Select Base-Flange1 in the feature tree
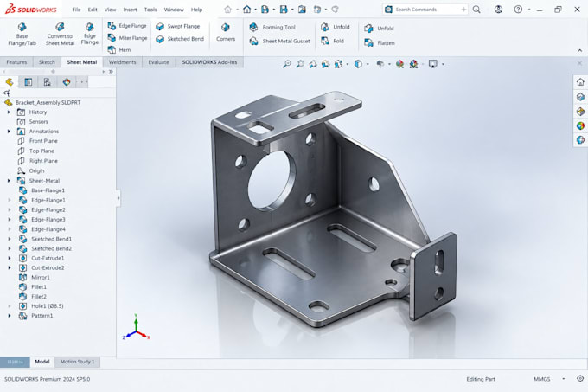Image resolution: width=588 pixels, height=392 pixels. tap(42, 190)
